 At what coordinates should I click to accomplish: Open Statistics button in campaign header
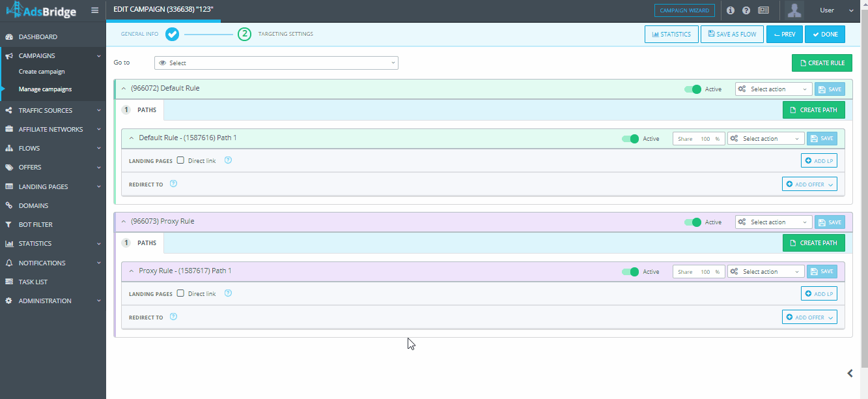pos(671,35)
